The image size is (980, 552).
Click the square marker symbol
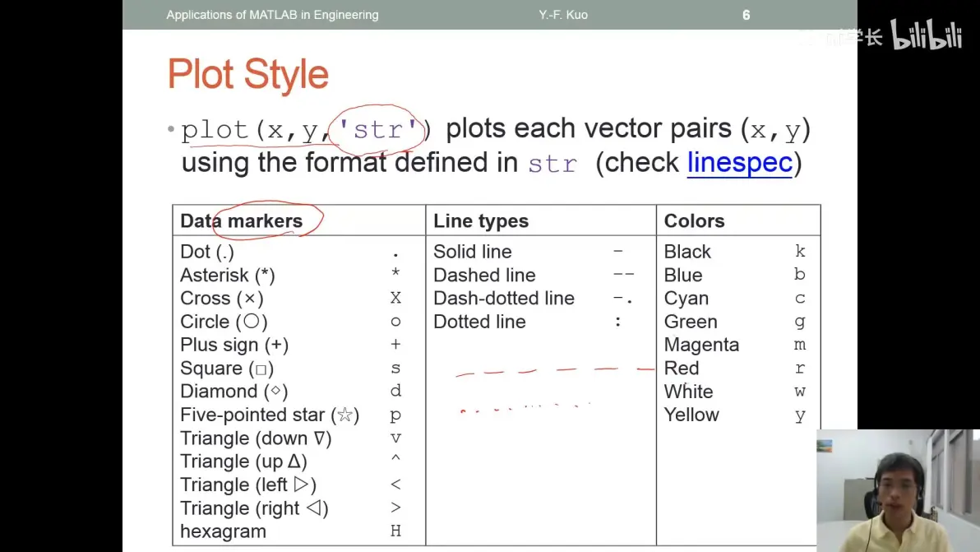click(x=261, y=369)
